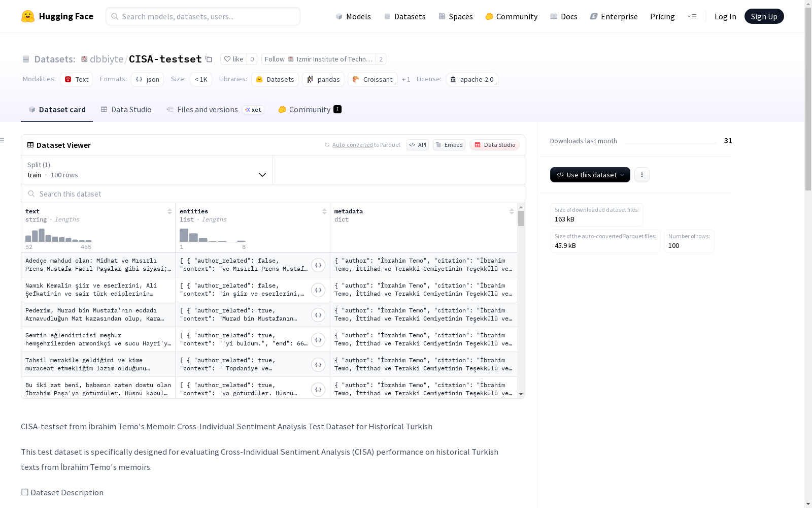Image resolution: width=812 pixels, height=508 pixels.
Task: Select the 'Adedçe mahdud olan' text cell
Action: click(x=98, y=265)
